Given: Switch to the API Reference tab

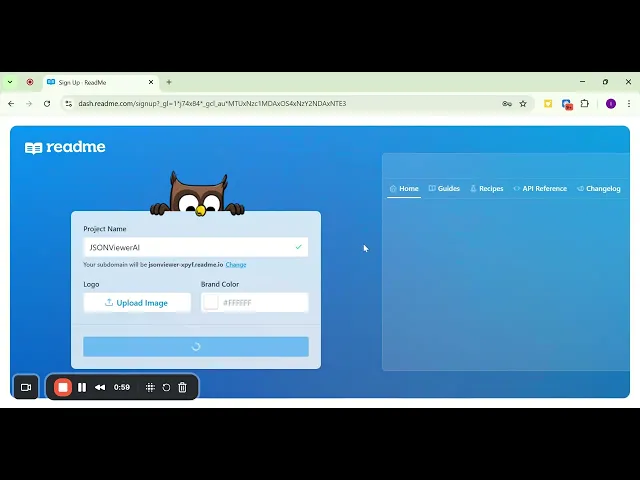Looking at the screenshot, I should pyautogui.click(x=540, y=189).
